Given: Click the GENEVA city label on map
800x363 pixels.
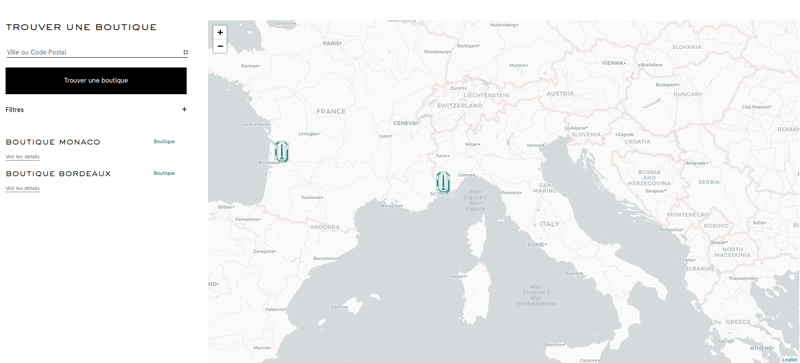Looking at the screenshot, I should [x=405, y=124].
